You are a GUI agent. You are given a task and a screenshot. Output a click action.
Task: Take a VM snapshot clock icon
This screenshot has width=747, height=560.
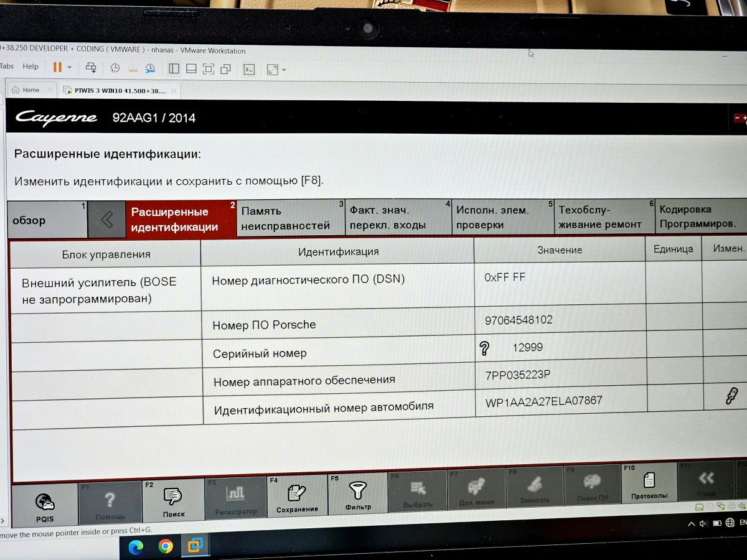point(115,68)
